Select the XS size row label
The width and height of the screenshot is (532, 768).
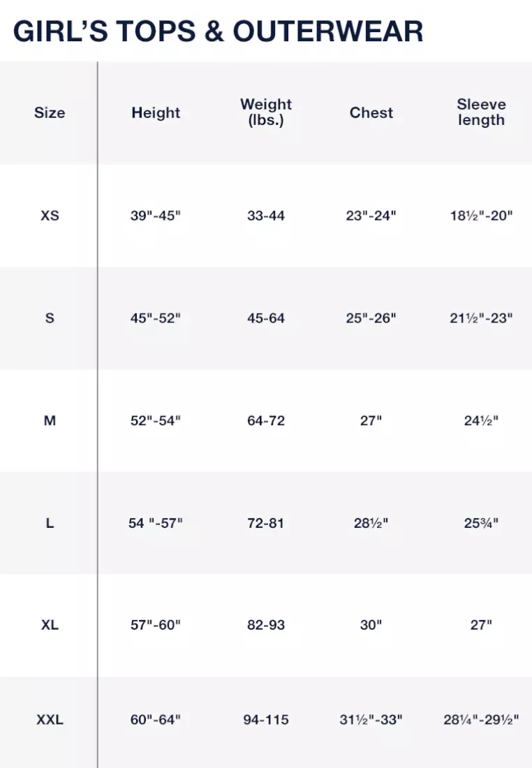tap(50, 216)
